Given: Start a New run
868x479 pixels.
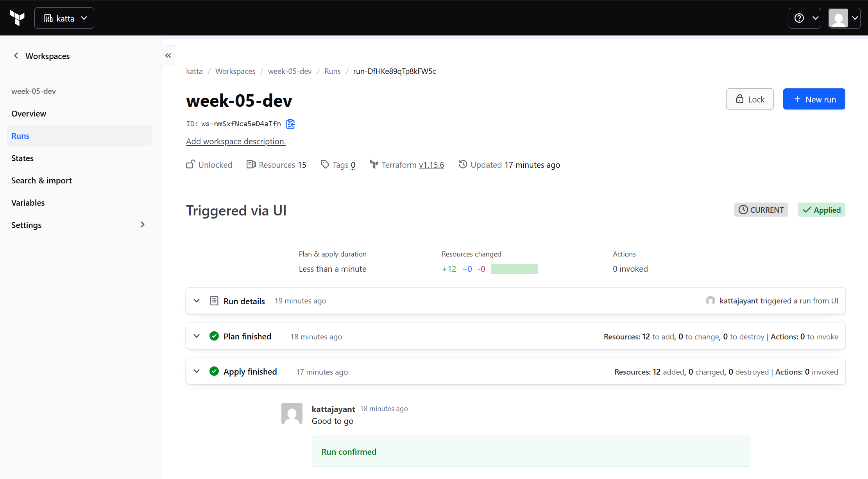Looking at the screenshot, I should pyautogui.click(x=814, y=99).
